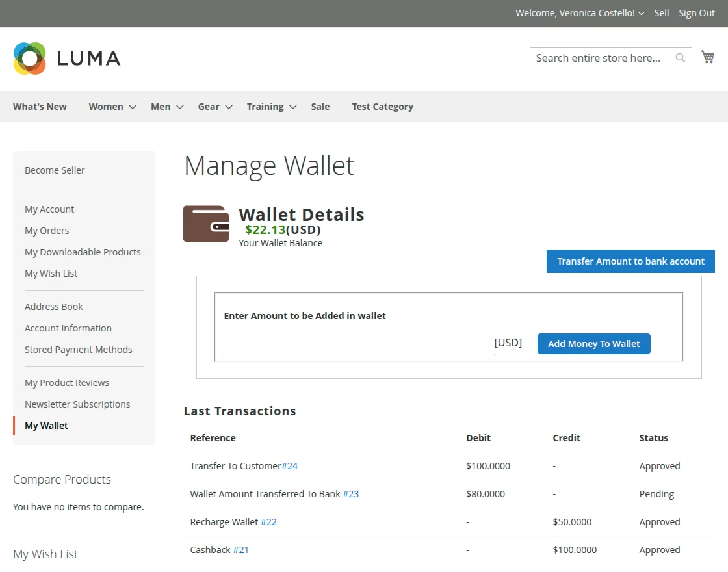Open transaction reference #24 link
Screen dimensions: 728x572
point(290,466)
